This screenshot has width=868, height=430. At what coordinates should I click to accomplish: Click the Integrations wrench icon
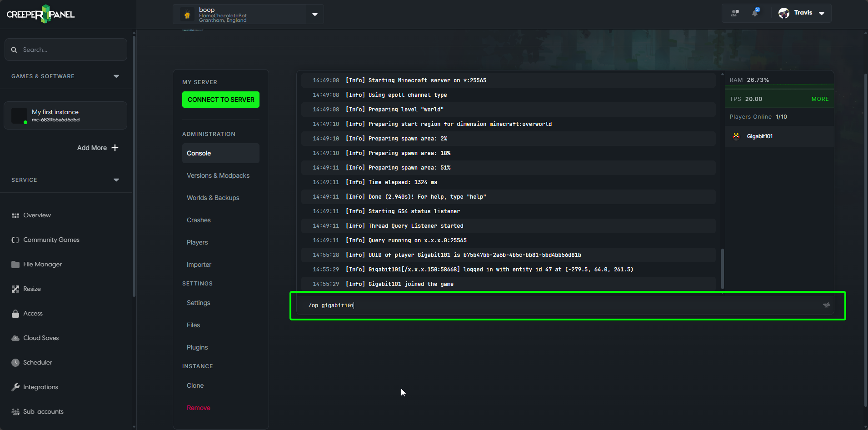point(15,387)
